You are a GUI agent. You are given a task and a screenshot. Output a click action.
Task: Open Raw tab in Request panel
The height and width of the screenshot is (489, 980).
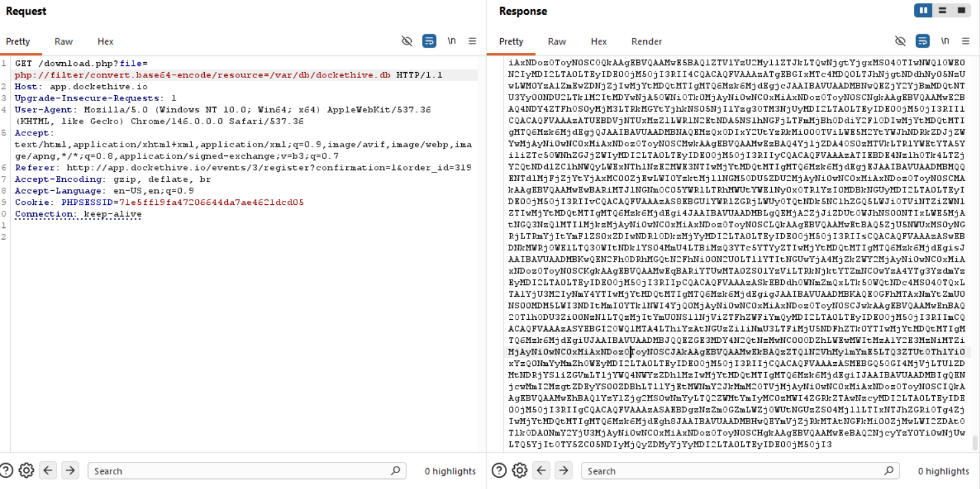click(x=63, y=41)
